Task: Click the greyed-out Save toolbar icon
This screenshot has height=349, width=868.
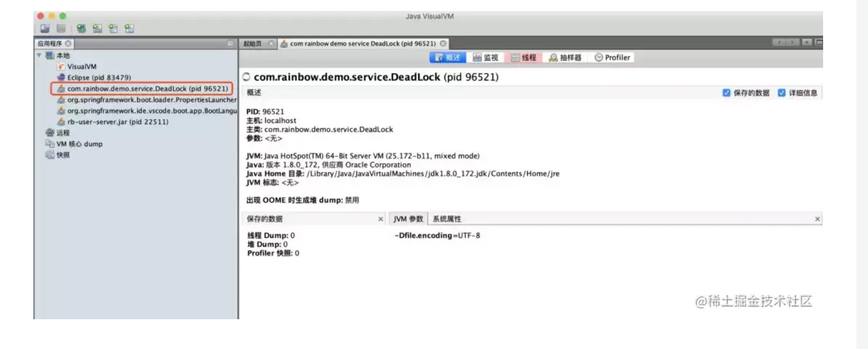Action: tap(61, 28)
